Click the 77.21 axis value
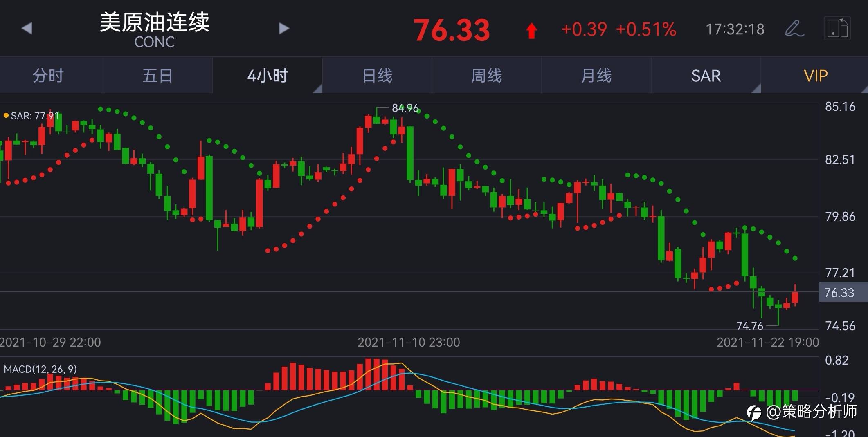 tap(840, 273)
